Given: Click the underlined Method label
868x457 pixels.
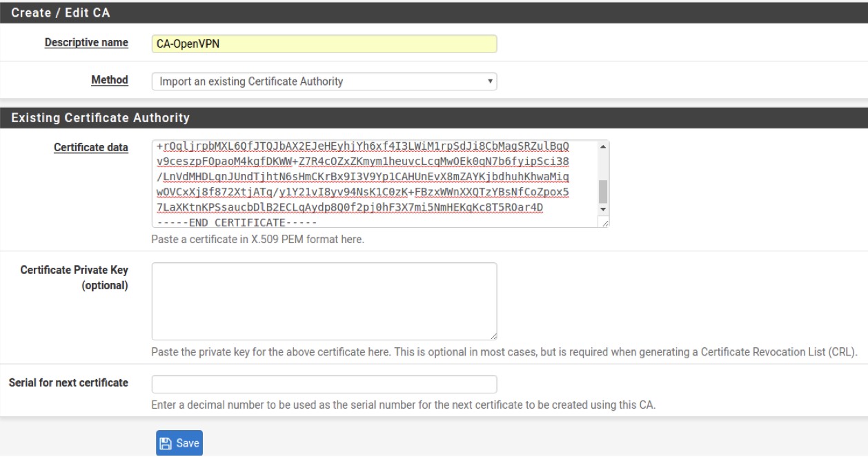Looking at the screenshot, I should tap(110, 80).
